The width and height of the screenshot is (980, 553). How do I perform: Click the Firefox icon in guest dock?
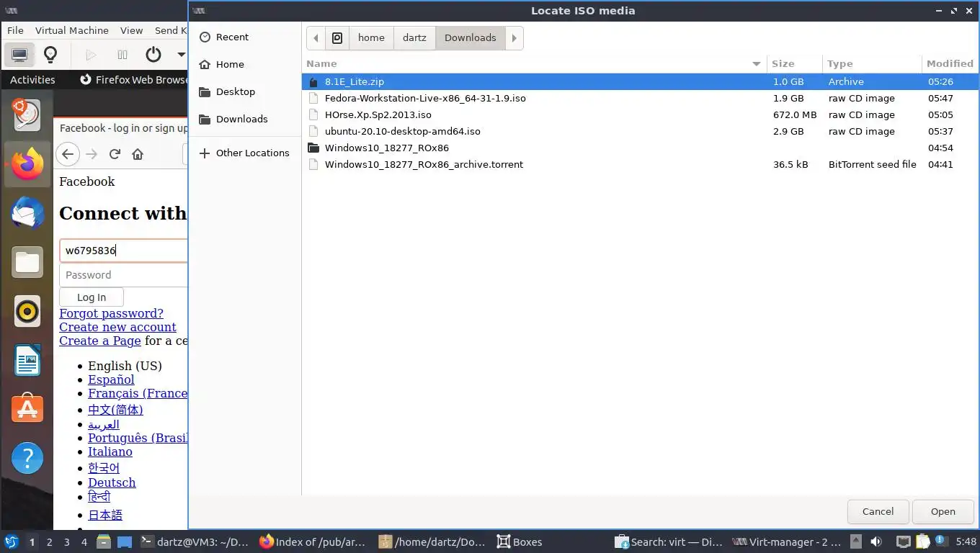click(27, 164)
